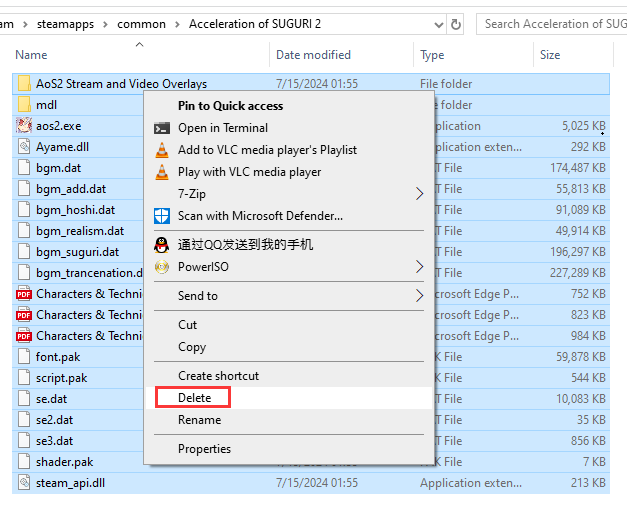Click the VLC cone beside Add to Playlist

(162, 150)
